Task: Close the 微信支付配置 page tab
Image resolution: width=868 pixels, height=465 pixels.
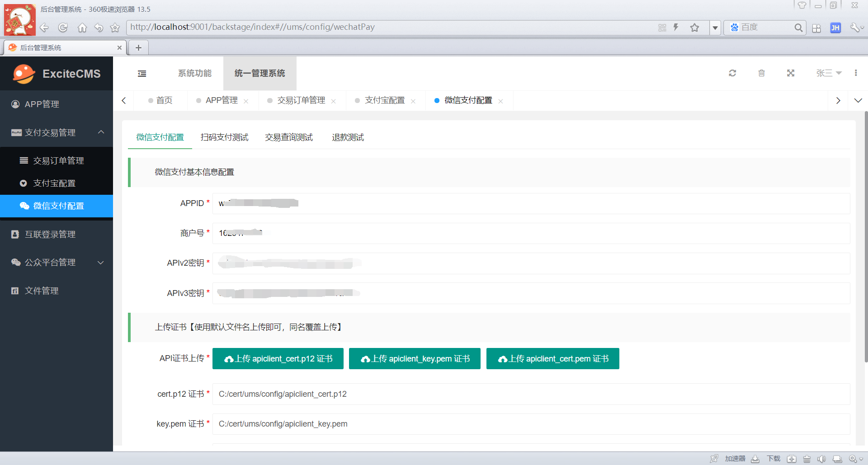Action: pyautogui.click(x=501, y=101)
